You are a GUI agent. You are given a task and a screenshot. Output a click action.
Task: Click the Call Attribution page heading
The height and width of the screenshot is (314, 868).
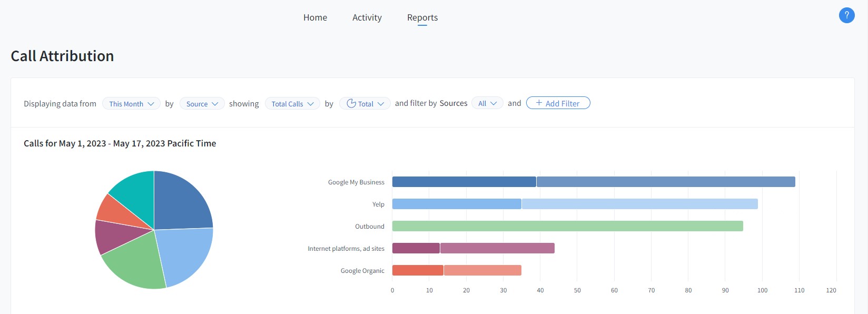pos(62,56)
